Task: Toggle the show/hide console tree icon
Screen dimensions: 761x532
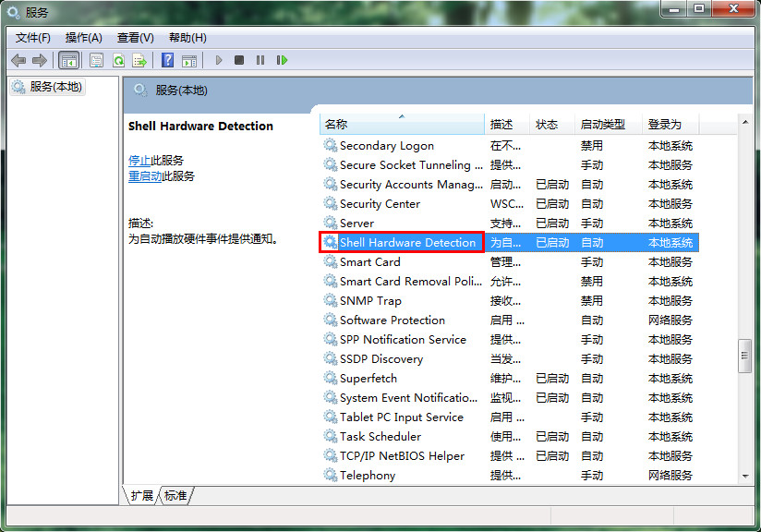Action: click(x=68, y=60)
